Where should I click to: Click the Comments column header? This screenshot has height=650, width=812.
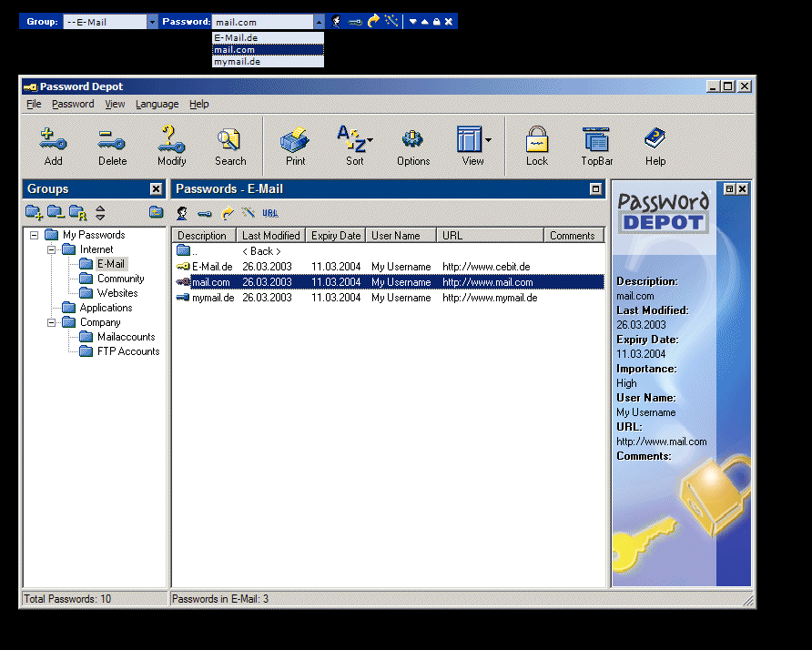(574, 236)
